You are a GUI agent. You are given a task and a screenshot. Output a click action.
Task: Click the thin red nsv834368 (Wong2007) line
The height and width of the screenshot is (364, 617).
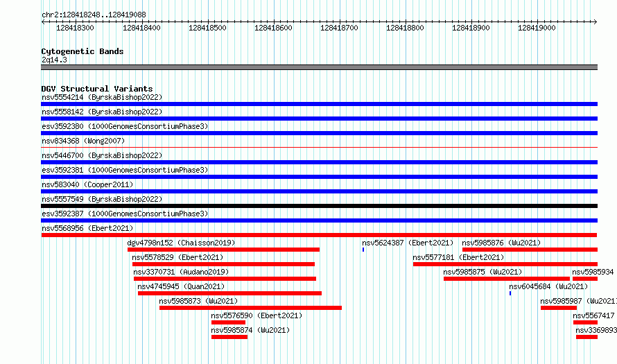point(319,148)
